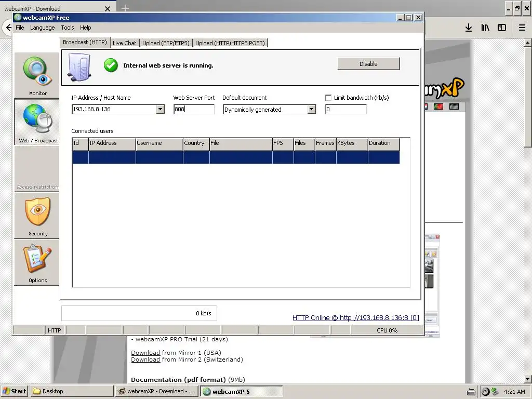Click the browser page scrollbar down arrow

click(527, 379)
